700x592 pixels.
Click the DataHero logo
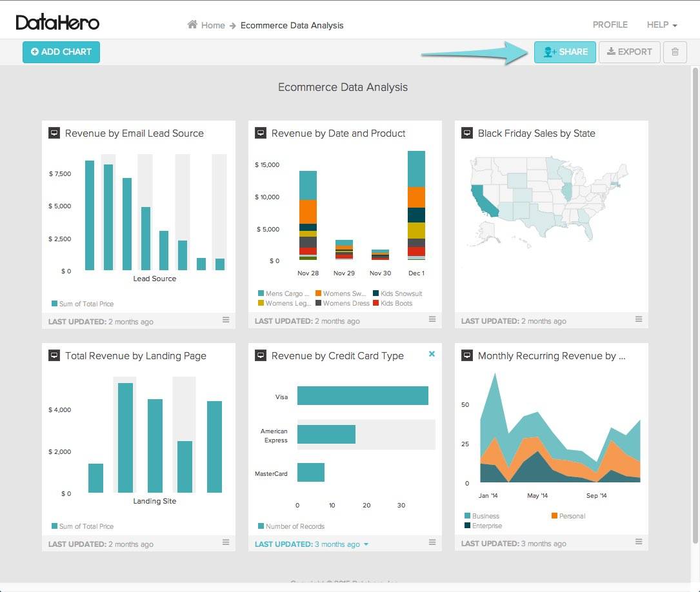59,21
